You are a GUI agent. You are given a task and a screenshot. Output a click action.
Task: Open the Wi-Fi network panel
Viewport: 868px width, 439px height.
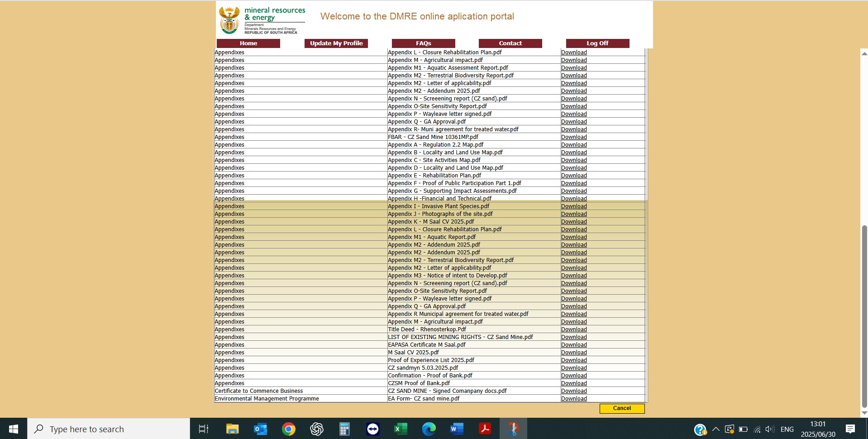coord(757,429)
